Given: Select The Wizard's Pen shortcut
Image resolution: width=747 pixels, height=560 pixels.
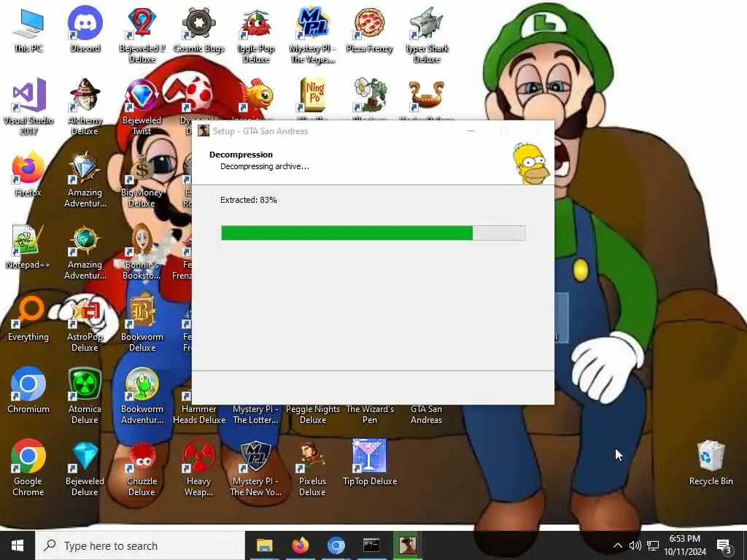Looking at the screenshot, I should pyautogui.click(x=370, y=413).
